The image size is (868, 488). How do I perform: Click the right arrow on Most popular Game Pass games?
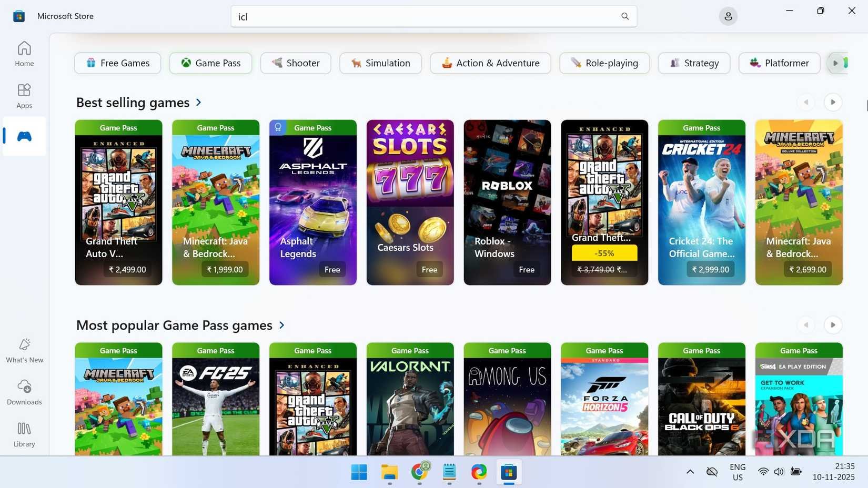[x=833, y=325]
